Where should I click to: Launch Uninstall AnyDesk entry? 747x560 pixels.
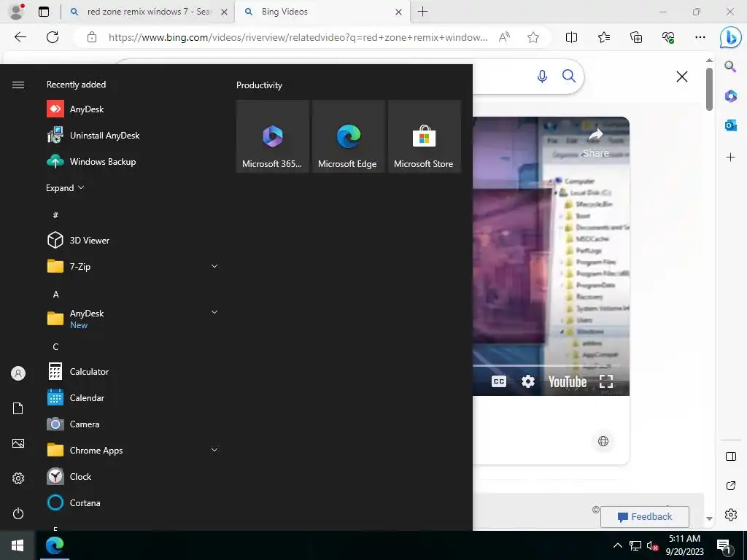[x=93, y=135]
